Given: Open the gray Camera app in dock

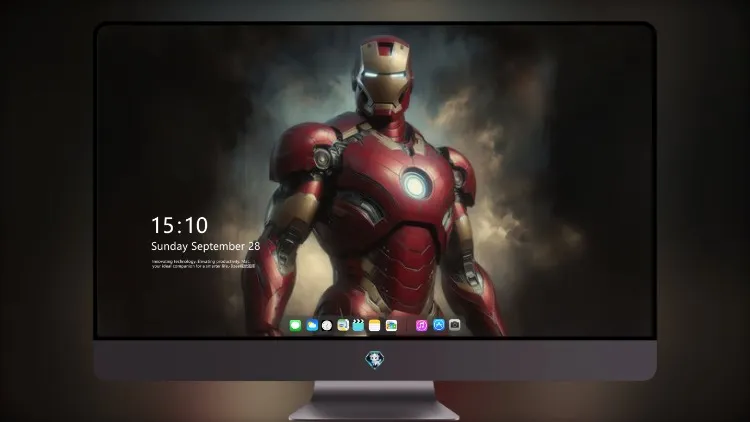Looking at the screenshot, I should point(455,325).
